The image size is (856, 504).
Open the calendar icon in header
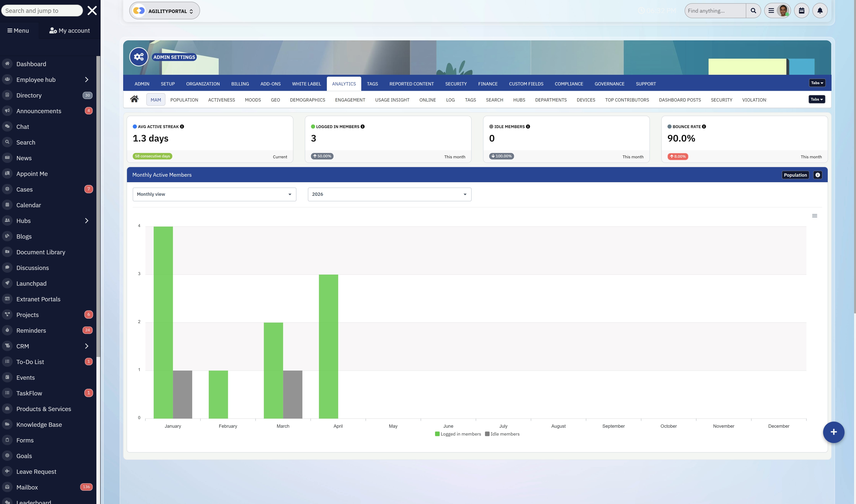coord(801,11)
